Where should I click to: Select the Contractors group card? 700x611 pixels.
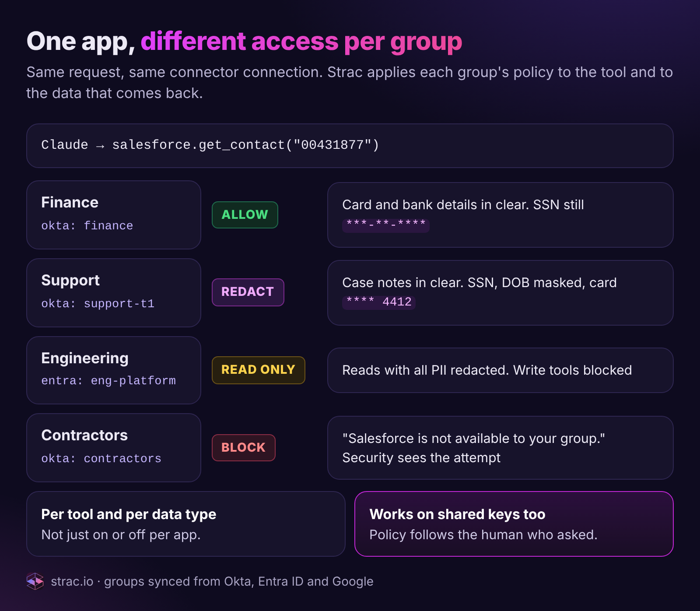point(114,448)
